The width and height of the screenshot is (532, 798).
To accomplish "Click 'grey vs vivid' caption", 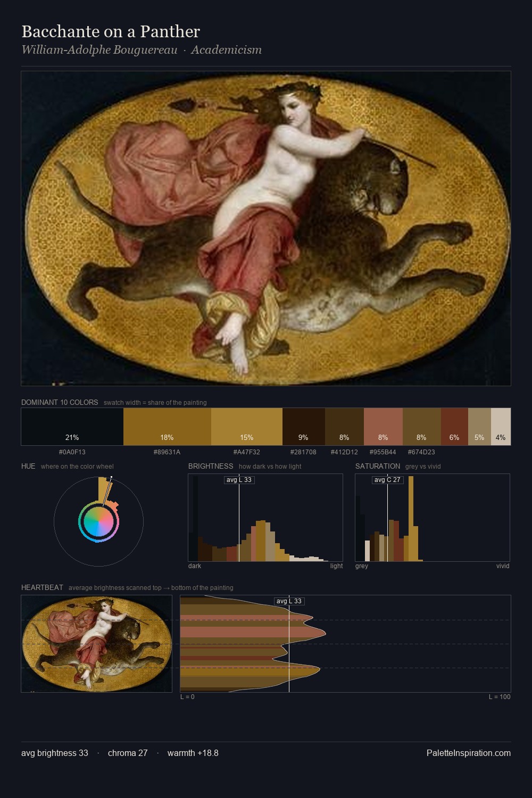I will (x=423, y=467).
